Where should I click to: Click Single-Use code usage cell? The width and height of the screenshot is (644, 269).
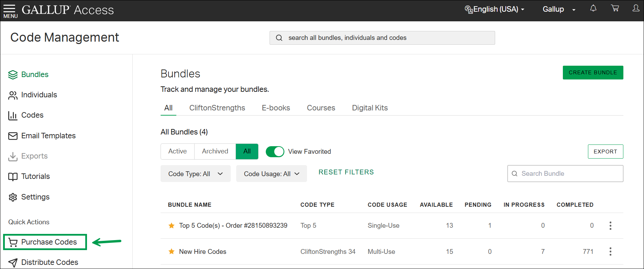(x=383, y=226)
